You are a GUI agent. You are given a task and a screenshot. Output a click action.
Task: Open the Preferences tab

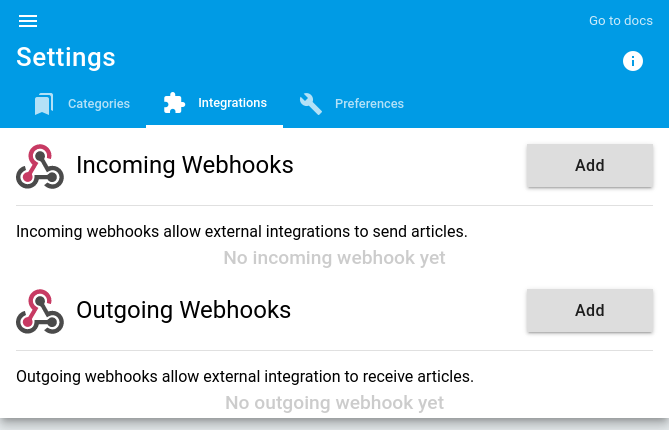[x=352, y=104]
